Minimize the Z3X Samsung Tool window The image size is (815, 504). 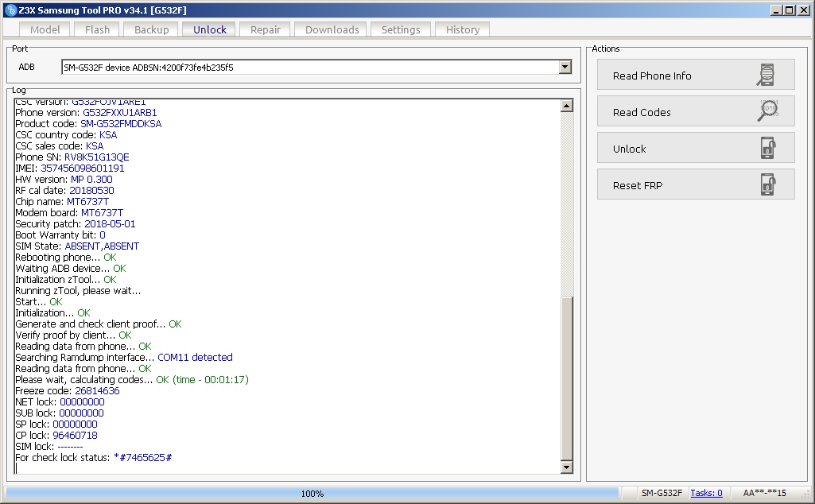tap(776, 10)
